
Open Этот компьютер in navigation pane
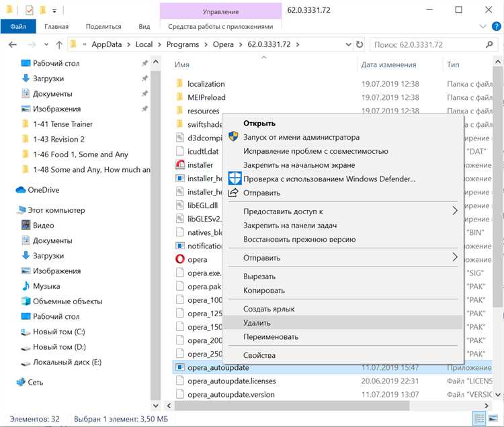56,210
